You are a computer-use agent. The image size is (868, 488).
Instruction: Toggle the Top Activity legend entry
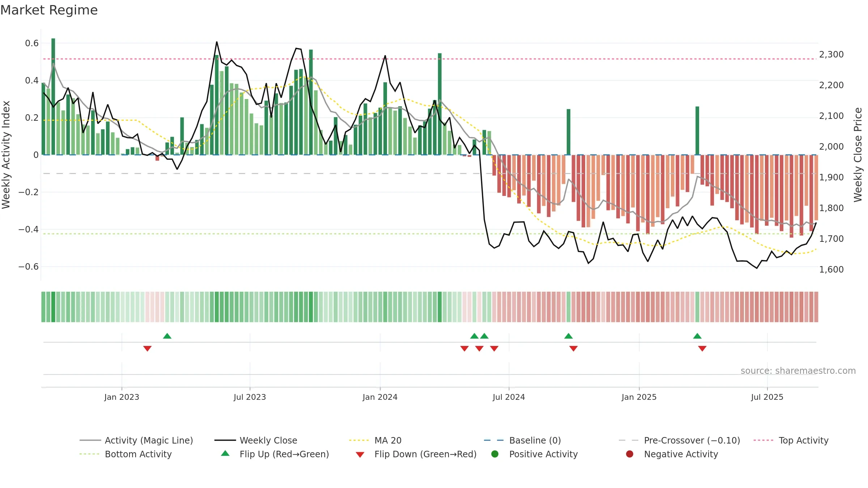tap(791, 440)
